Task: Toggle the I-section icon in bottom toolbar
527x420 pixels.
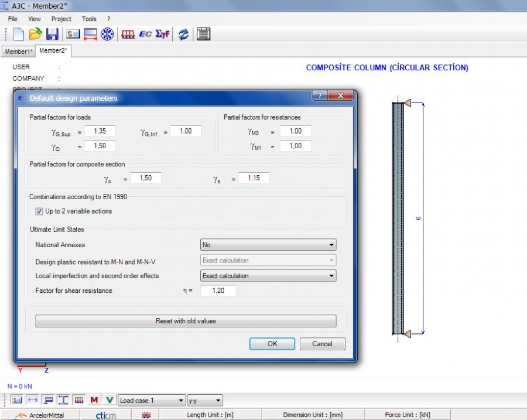Action: tap(63, 400)
